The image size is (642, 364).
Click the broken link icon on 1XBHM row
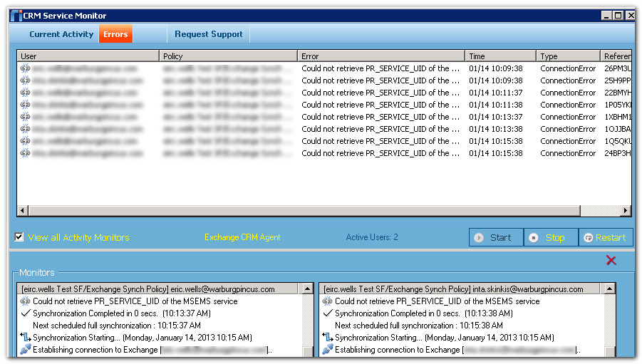(x=25, y=117)
